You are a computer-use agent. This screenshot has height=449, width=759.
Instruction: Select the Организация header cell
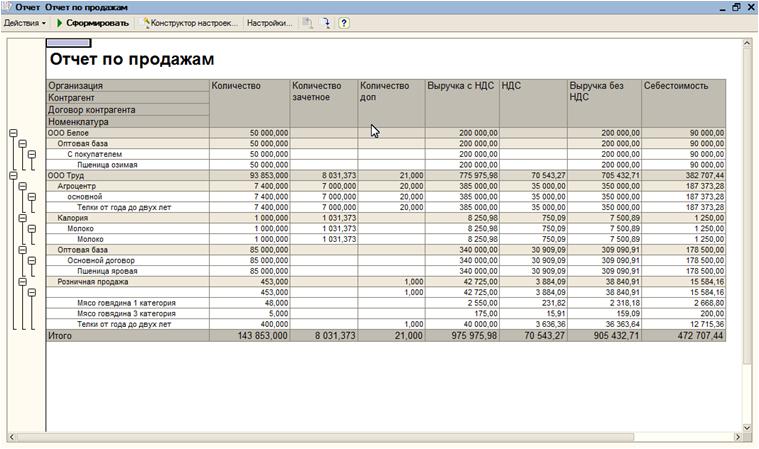tap(128, 86)
